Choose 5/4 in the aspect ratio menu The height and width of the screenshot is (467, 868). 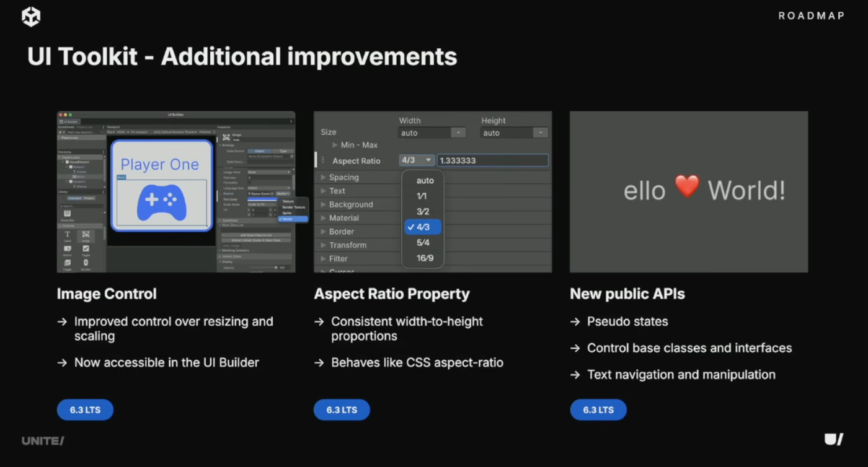point(423,243)
